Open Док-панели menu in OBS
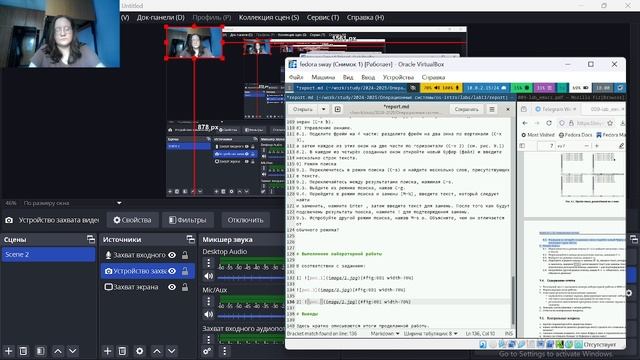640x360 pixels. click(161, 18)
